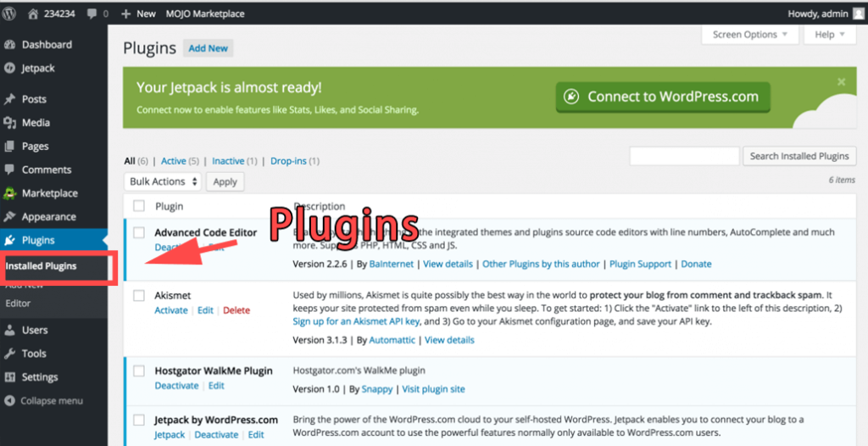Deactivate the Hostgator WalkMe Plugin
Screen dimensions: 868x446
(x=176, y=386)
